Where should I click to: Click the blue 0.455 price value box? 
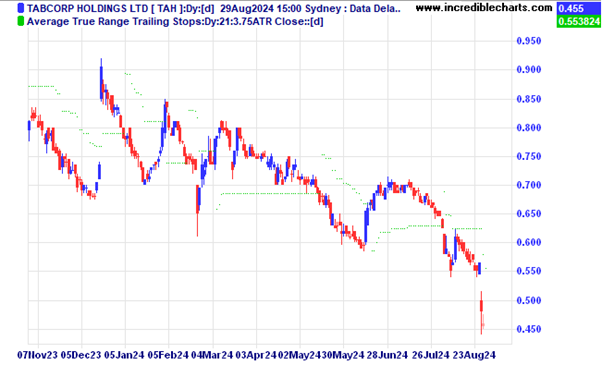point(579,8)
